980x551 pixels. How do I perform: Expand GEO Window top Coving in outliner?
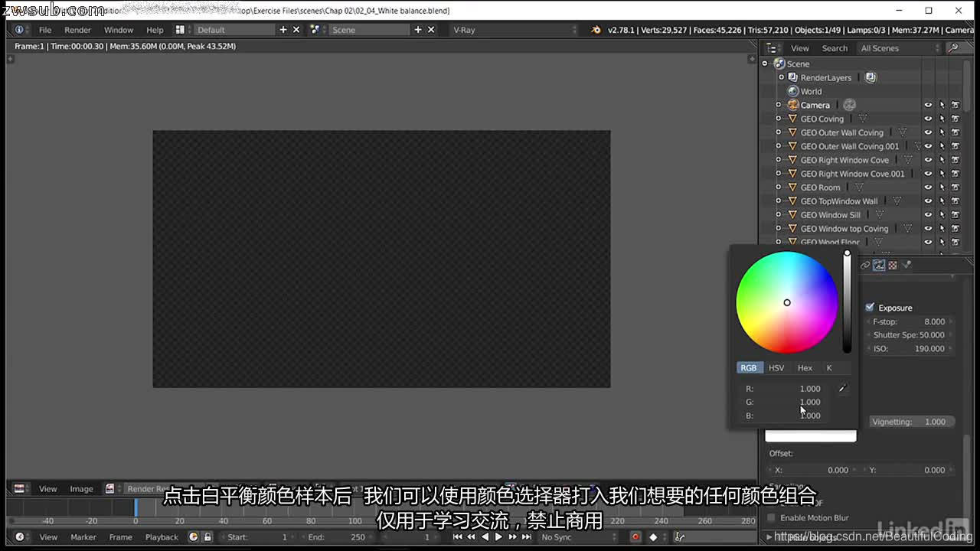[x=779, y=229]
